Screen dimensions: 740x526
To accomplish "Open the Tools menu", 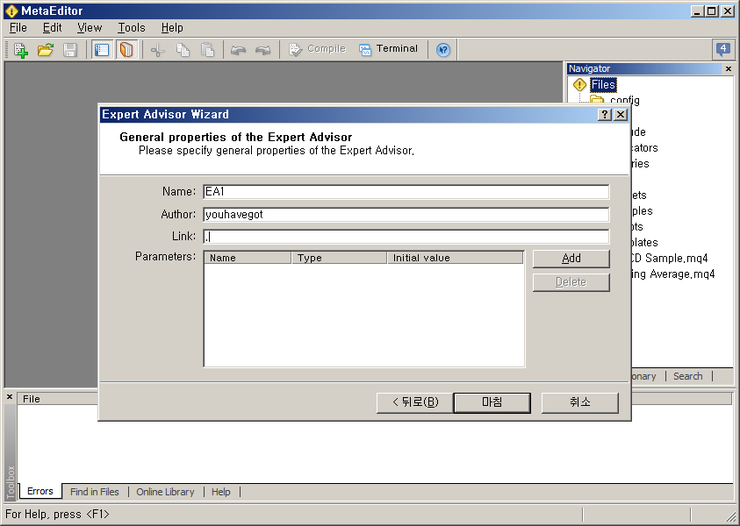I will [x=132, y=28].
